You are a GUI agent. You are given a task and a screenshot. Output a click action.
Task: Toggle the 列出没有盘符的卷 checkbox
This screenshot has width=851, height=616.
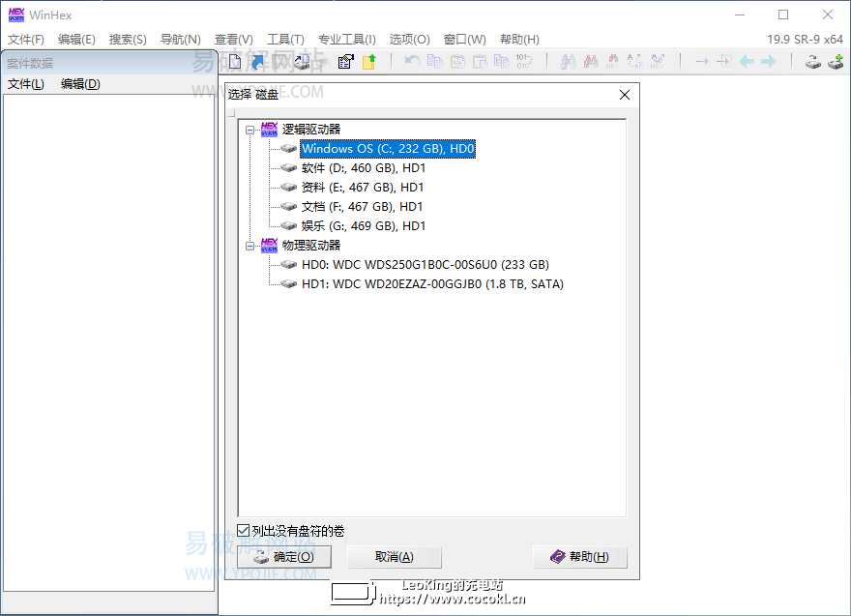[x=244, y=530]
